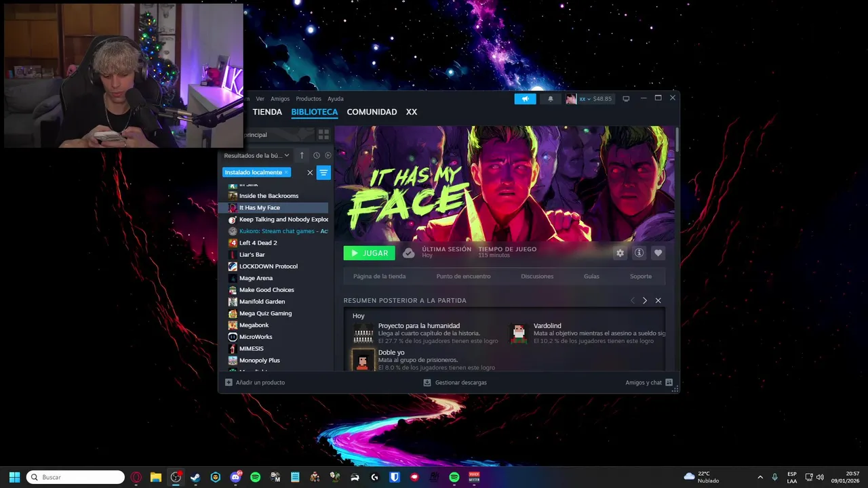868x488 pixels.
Task: Open the collections grid view icon
Action: pos(323,135)
